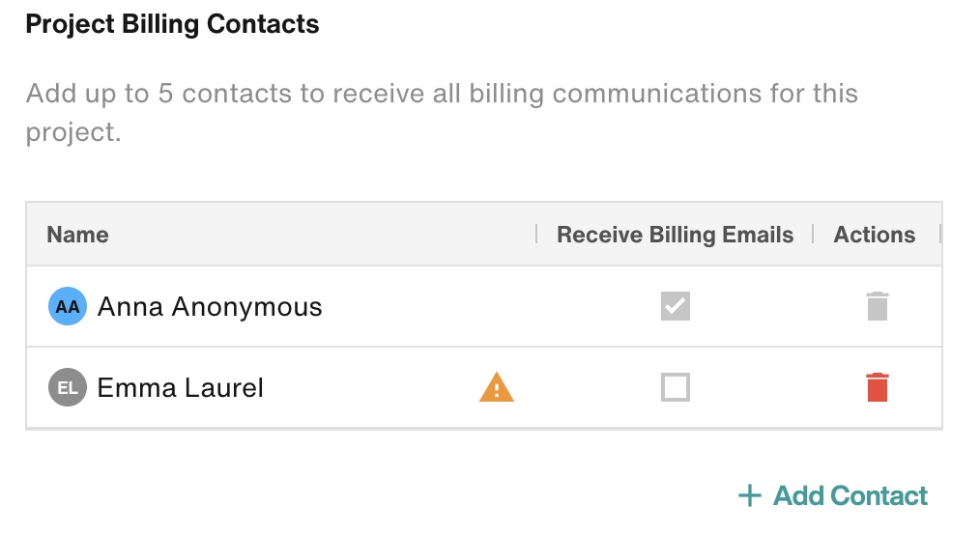
Task: Click the divider between Receive Billing Emails and Actions
Action: tap(813, 234)
